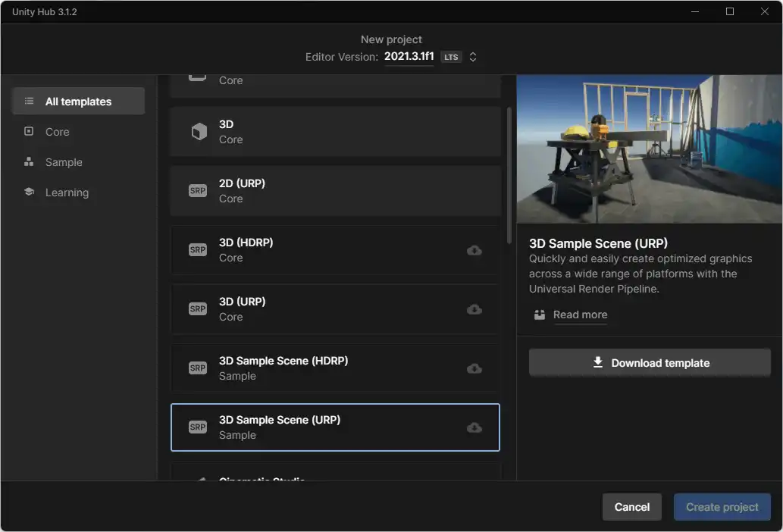Click the 2021.3.1f1 editor version text
Image resolution: width=783 pixels, height=532 pixels.
409,56
